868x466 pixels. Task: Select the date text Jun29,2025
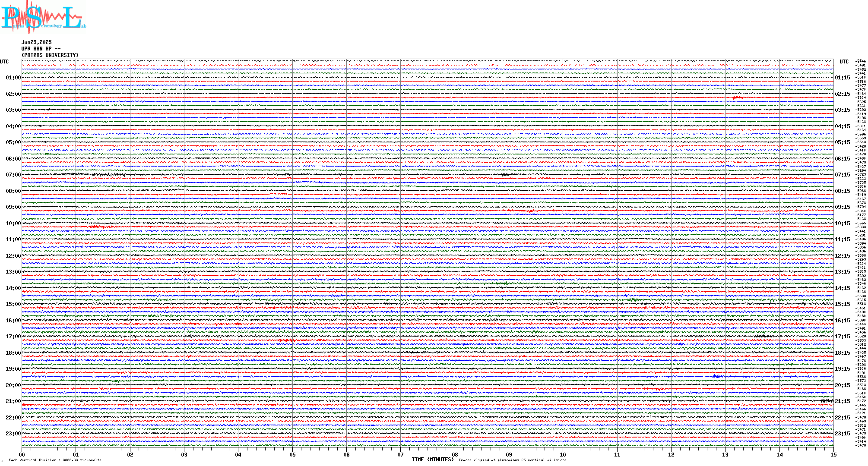pyautogui.click(x=37, y=42)
